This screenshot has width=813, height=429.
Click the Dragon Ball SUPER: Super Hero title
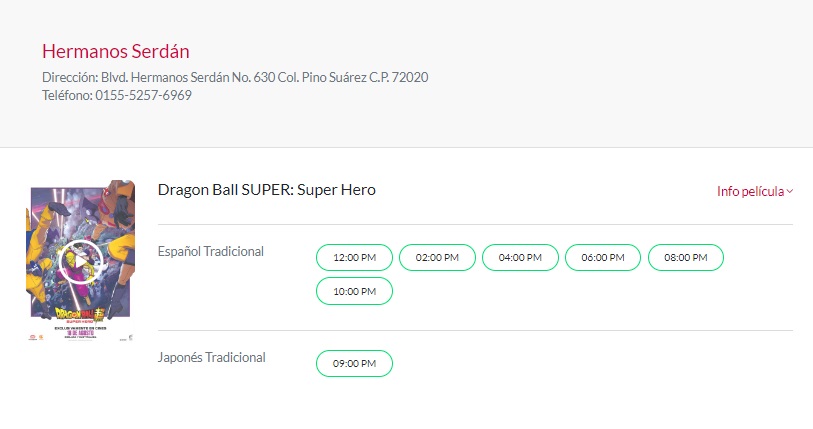[266, 190]
